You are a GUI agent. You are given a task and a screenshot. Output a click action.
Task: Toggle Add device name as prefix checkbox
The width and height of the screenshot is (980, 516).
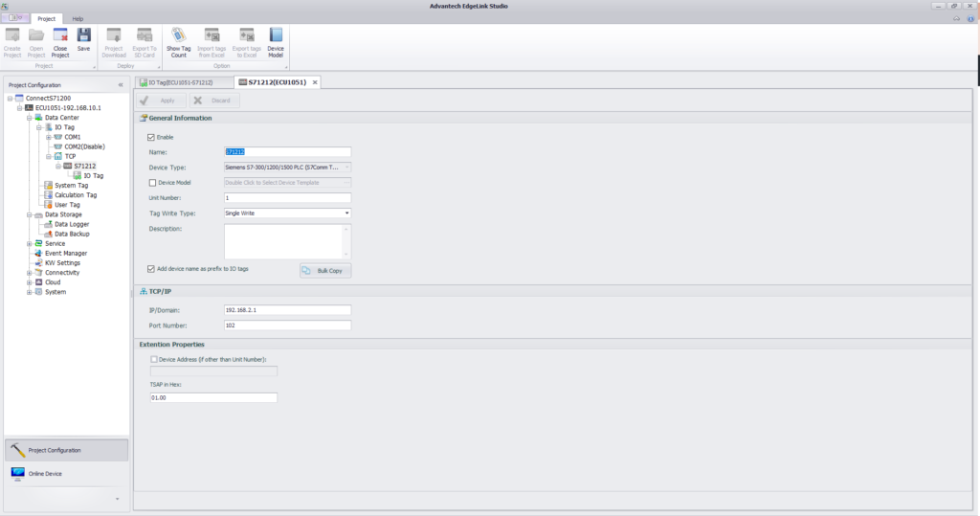pyautogui.click(x=150, y=269)
